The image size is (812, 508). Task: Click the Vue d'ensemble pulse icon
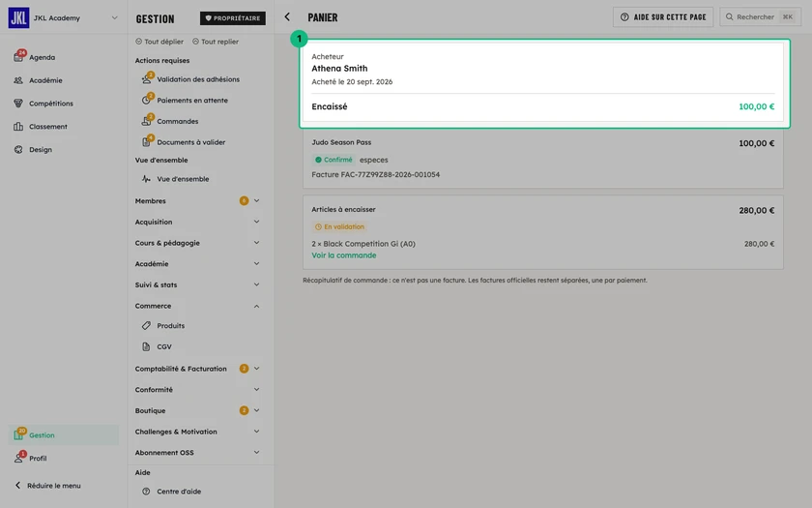pos(147,179)
